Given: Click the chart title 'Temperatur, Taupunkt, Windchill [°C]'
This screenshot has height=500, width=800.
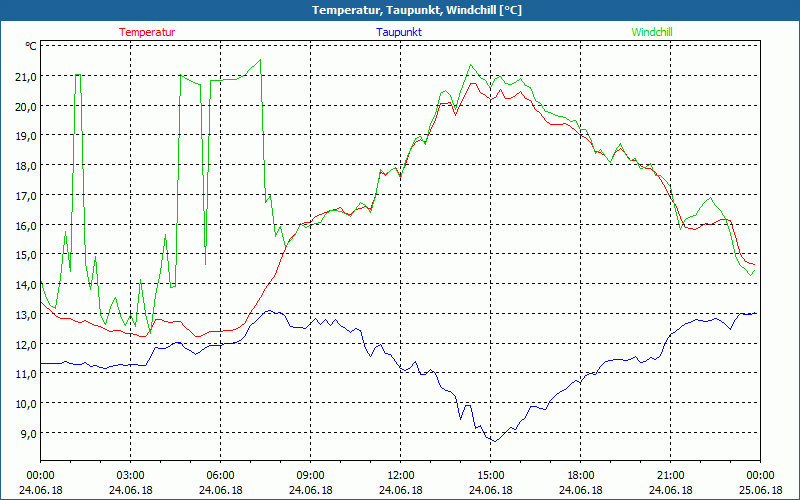Looking at the screenshot, I should coord(417,10).
